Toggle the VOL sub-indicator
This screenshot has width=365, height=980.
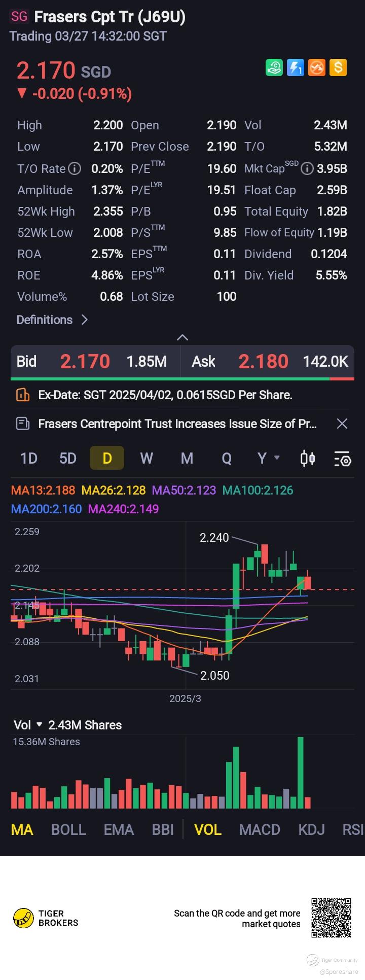[208, 829]
